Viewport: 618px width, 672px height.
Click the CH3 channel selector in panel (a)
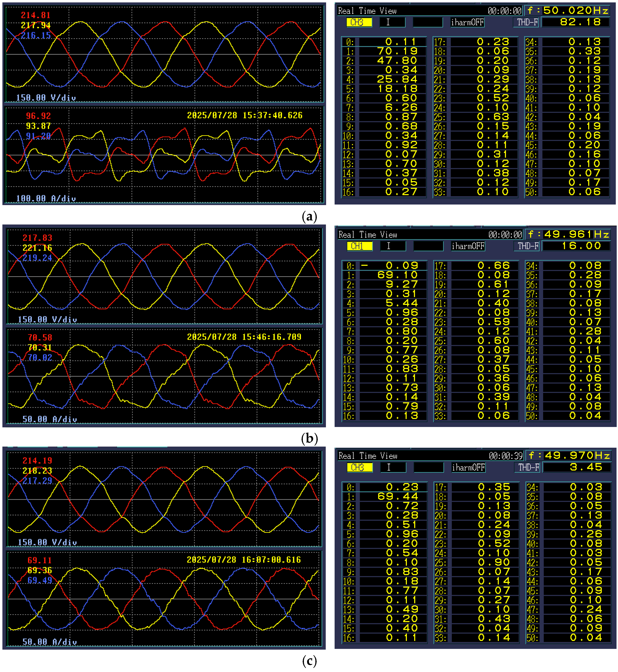coord(359,22)
